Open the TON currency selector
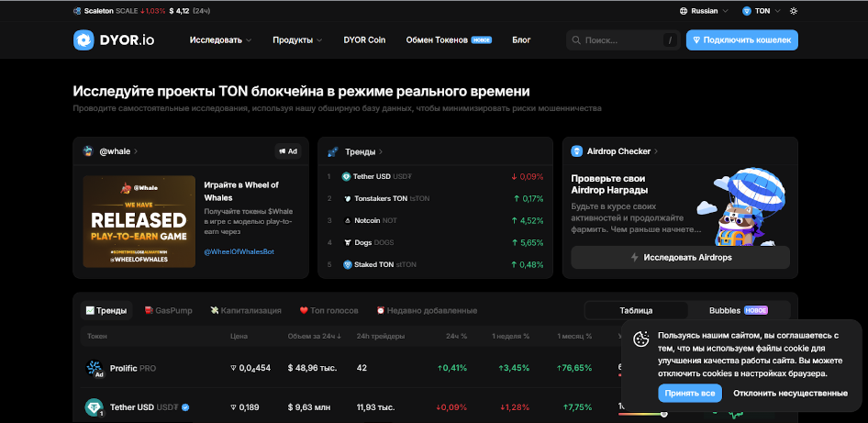 click(762, 11)
